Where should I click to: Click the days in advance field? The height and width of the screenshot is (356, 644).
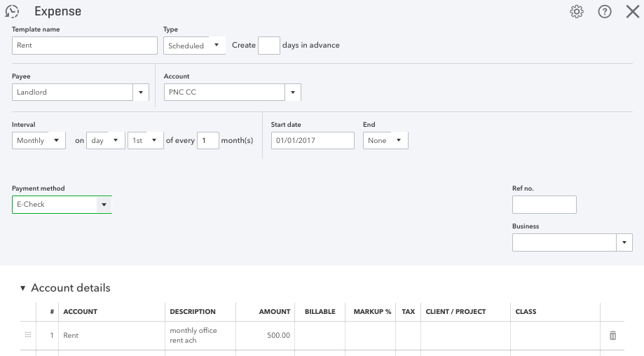coord(268,46)
